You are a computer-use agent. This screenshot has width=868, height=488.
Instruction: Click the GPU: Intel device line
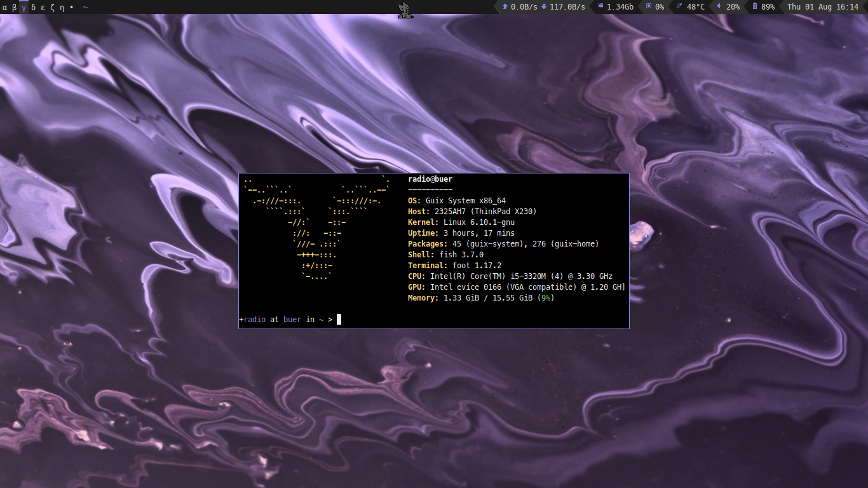[x=517, y=287]
